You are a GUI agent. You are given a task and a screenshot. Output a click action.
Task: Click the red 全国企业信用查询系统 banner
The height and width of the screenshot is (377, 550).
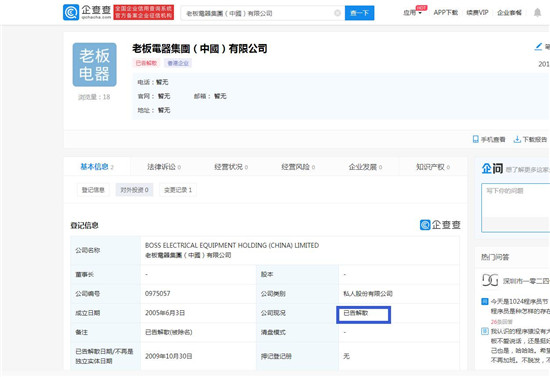tap(144, 12)
